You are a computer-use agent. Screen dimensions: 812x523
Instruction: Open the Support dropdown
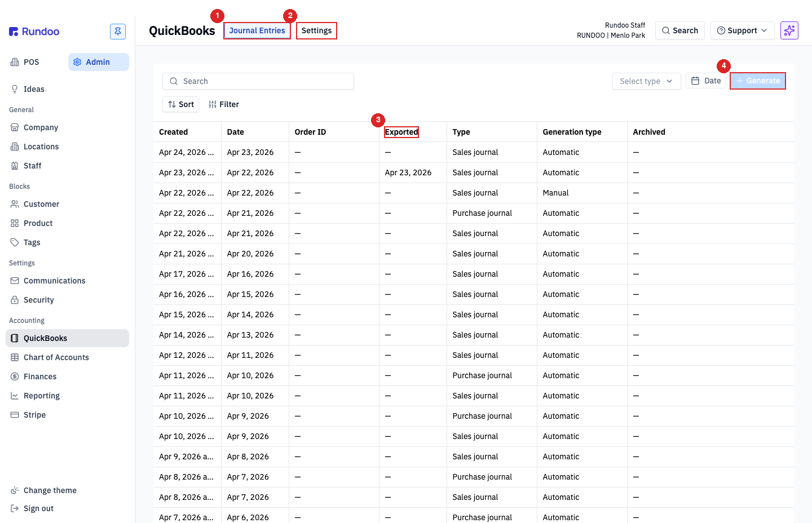click(743, 30)
